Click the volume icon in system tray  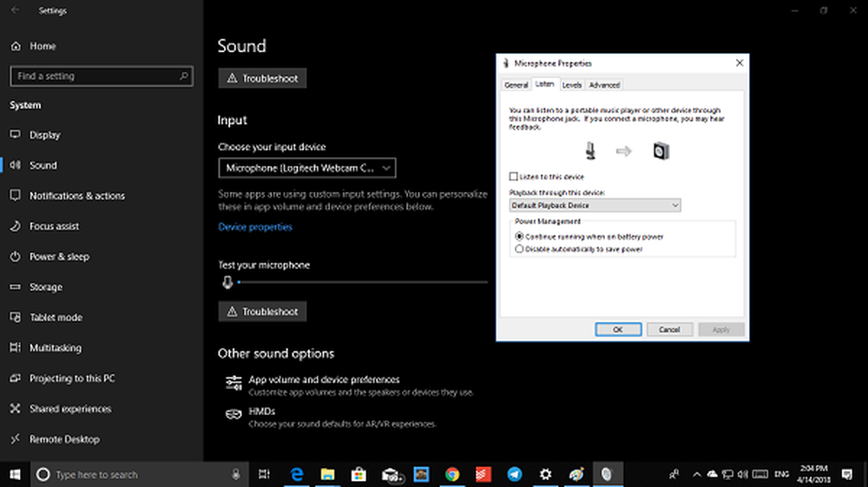coord(743,474)
